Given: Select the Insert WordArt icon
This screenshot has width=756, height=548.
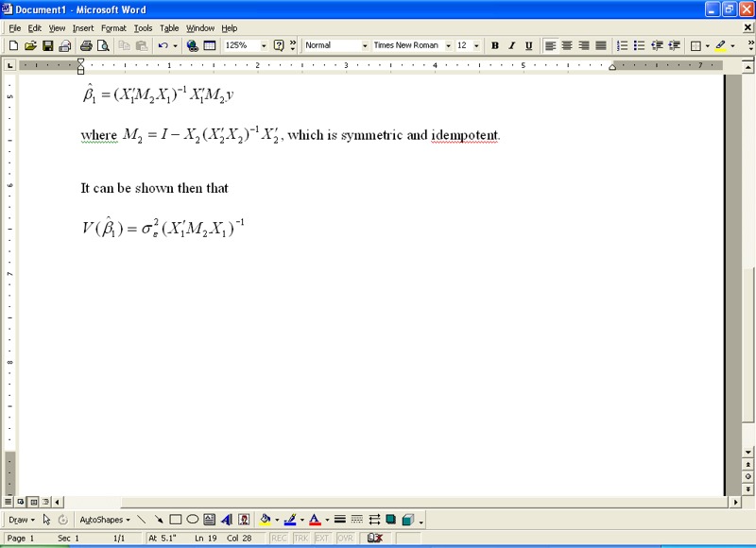Looking at the screenshot, I should (227, 520).
